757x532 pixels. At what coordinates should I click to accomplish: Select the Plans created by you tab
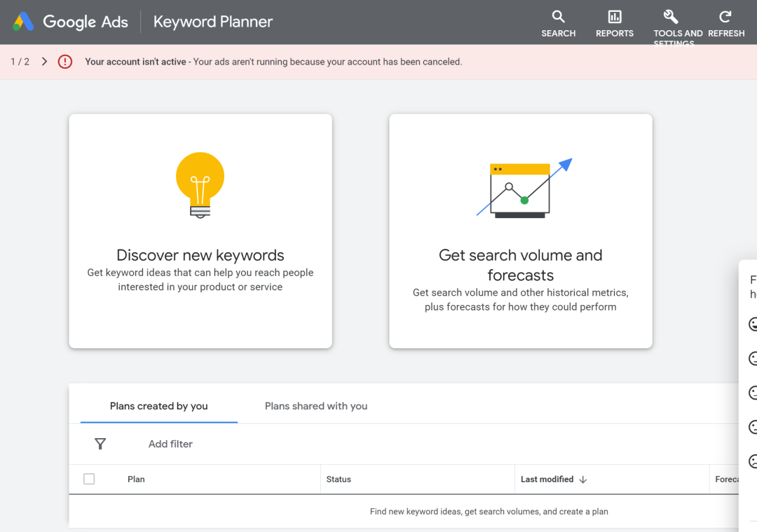[159, 406]
